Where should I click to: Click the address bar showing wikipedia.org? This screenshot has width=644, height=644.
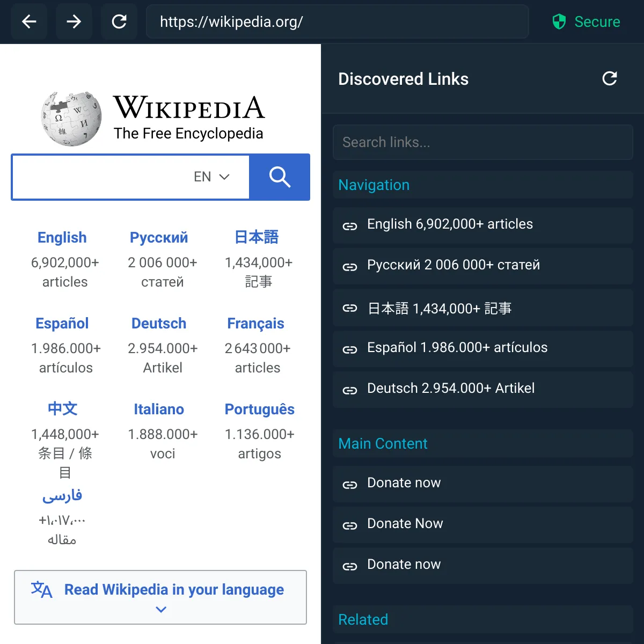tap(338, 21)
